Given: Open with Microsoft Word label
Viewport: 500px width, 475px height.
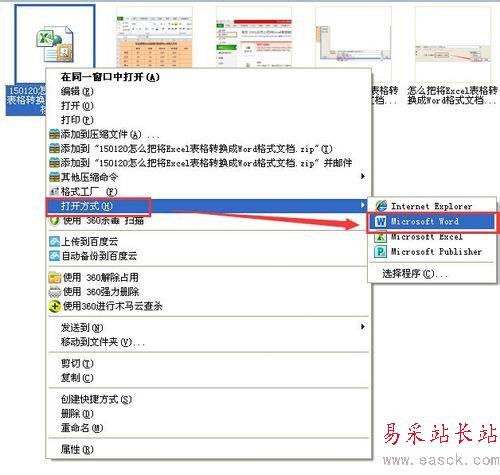Looking at the screenshot, I should click(425, 221).
